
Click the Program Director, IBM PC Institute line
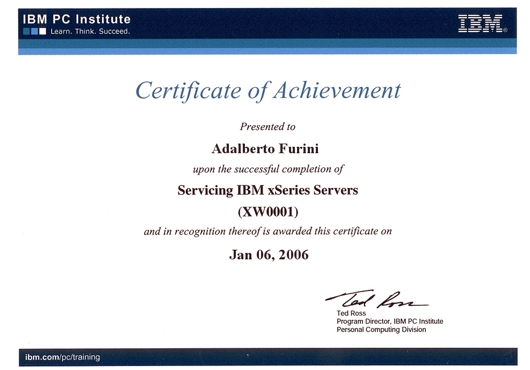390,321
